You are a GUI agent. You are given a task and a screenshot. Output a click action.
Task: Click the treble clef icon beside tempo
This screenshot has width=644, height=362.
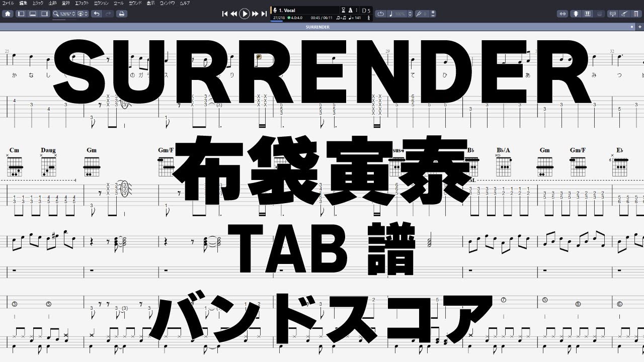[369, 18]
